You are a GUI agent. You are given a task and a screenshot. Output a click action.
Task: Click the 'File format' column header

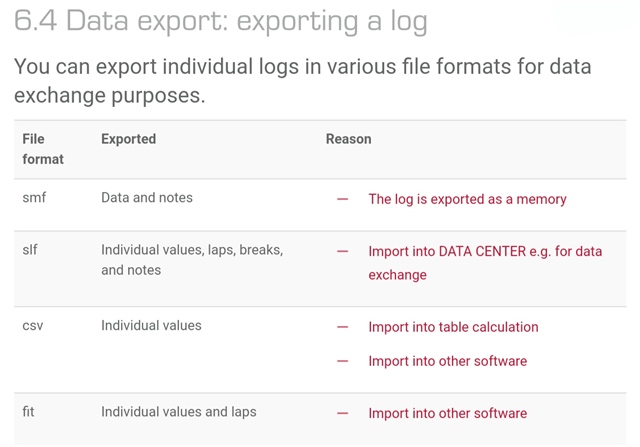click(43, 149)
